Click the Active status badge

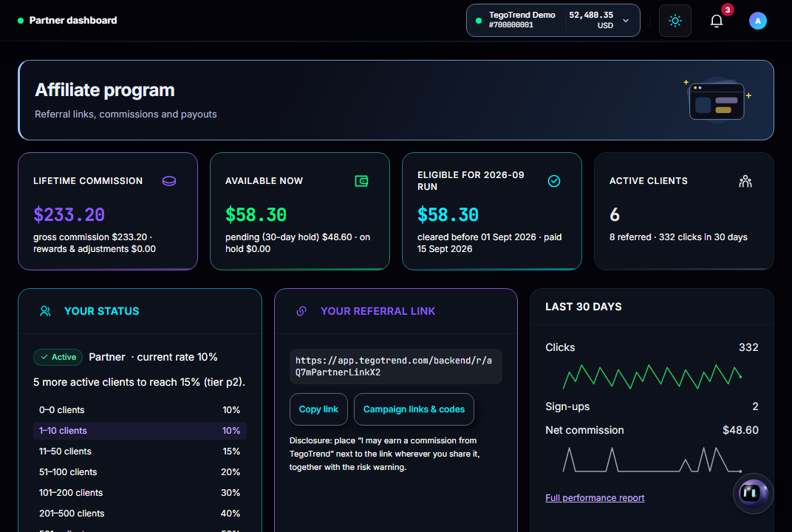pyautogui.click(x=58, y=357)
